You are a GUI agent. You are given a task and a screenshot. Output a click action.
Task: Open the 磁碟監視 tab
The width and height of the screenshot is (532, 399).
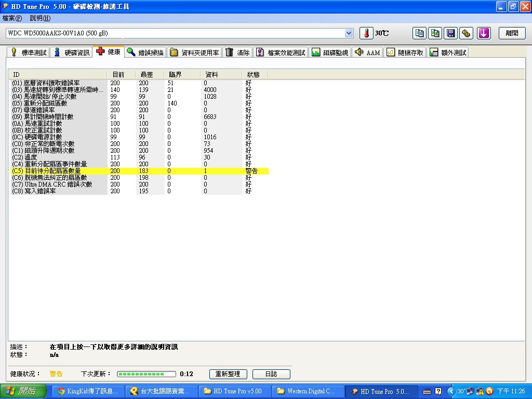tap(330, 52)
